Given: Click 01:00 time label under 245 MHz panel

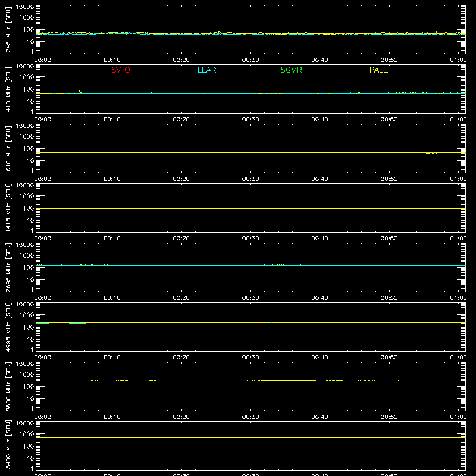Looking at the screenshot, I should 458,60.
